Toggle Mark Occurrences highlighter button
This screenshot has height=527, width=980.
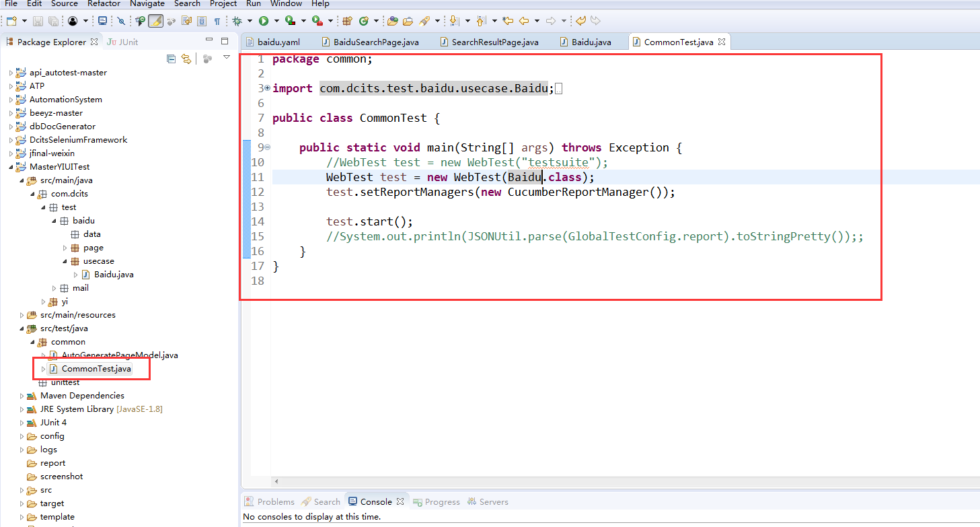[156, 22]
